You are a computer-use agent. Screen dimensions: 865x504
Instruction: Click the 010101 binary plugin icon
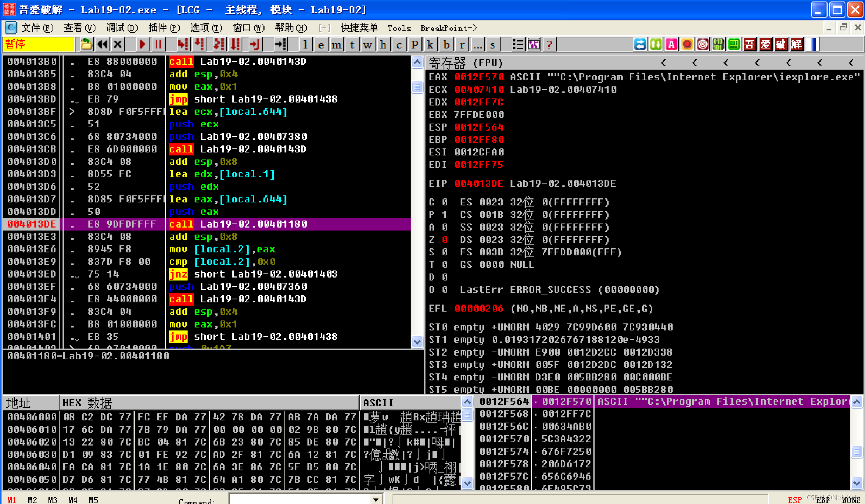(x=718, y=44)
